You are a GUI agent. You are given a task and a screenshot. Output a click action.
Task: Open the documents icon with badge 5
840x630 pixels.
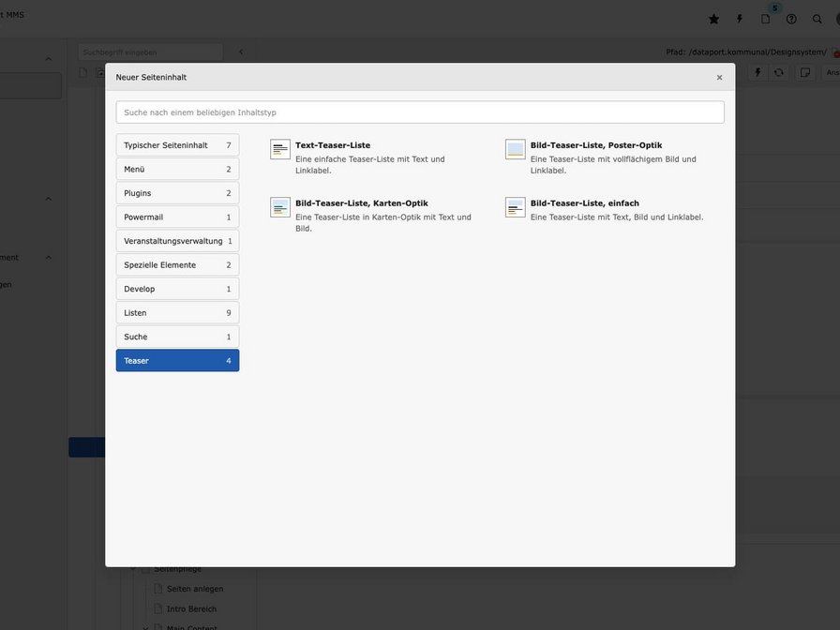766,19
